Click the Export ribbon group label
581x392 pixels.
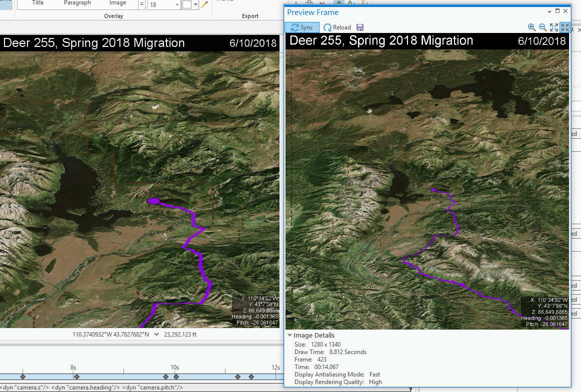click(x=250, y=16)
